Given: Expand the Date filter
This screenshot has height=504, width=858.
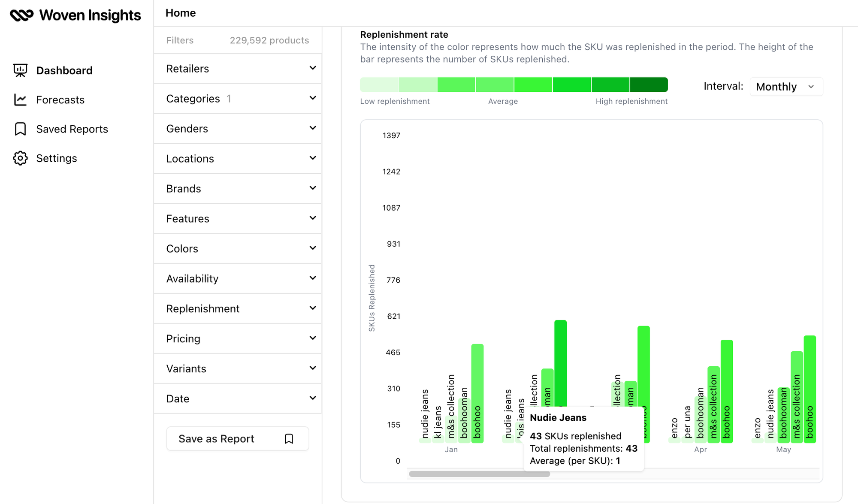Looking at the screenshot, I should 238,399.
